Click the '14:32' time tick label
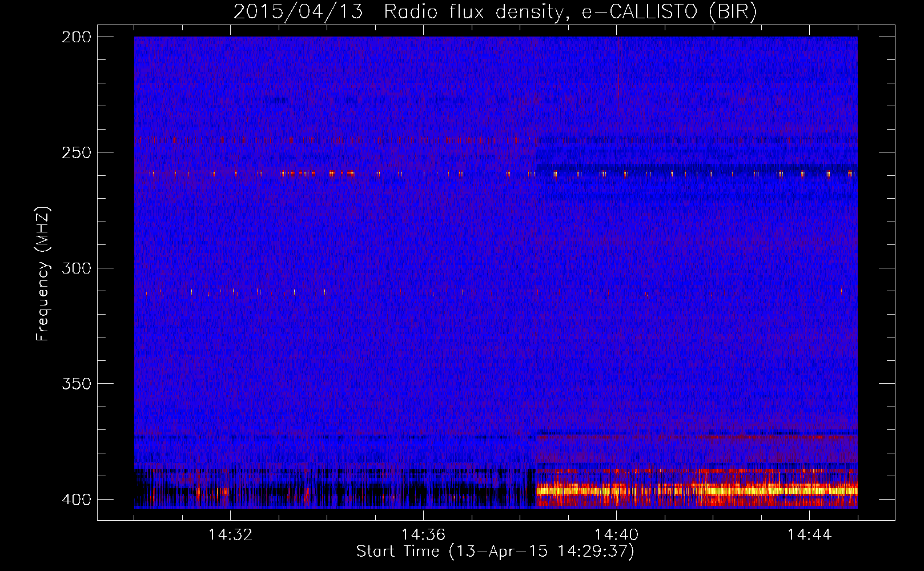924x571 pixels. [230, 535]
